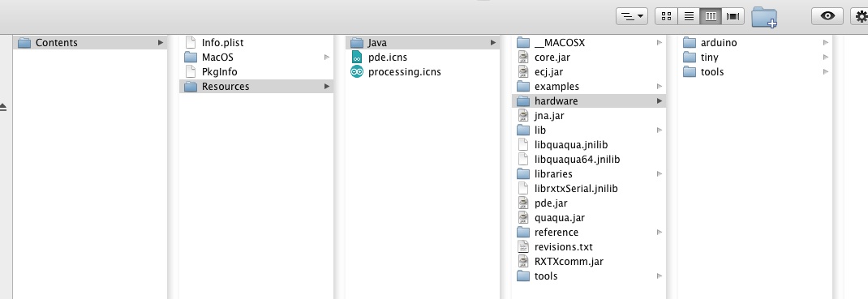
Task: Select the Java folder
Action: click(x=423, y=43)
